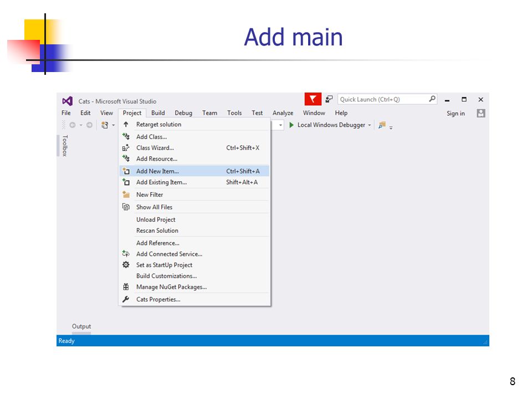Image resolution: width=532 pixels, height=399 pixels.
Task: Click the Add Existing Item icon
Action: (126, 182)
